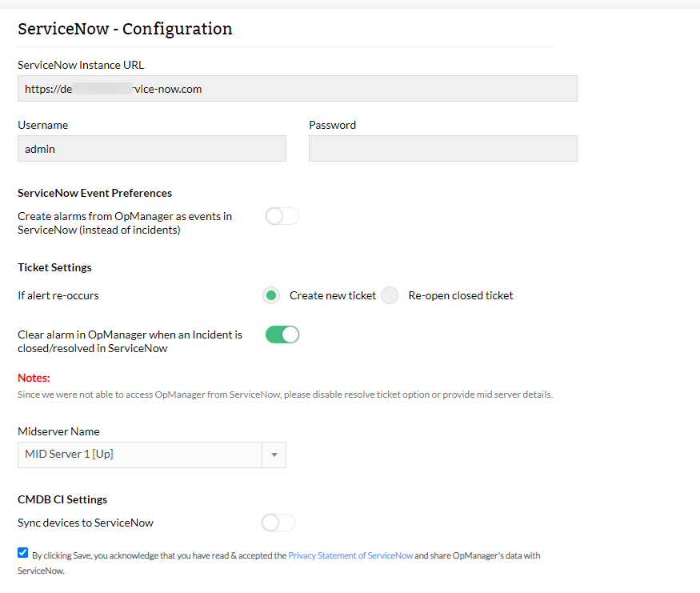Click the ServiceNow Instance URL field
The width and height of the screenshot is (700, 593).
pyautogui.click(x=297, y=89)
